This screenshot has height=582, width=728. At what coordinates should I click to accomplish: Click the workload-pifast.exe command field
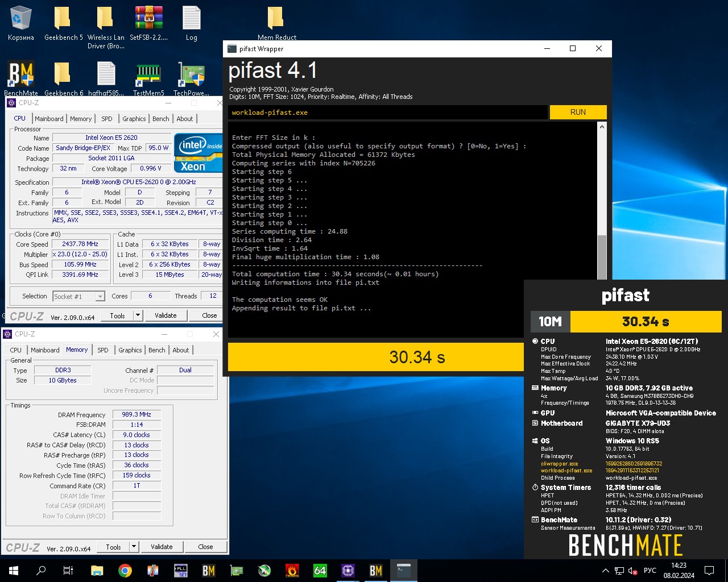click(388, 113)
